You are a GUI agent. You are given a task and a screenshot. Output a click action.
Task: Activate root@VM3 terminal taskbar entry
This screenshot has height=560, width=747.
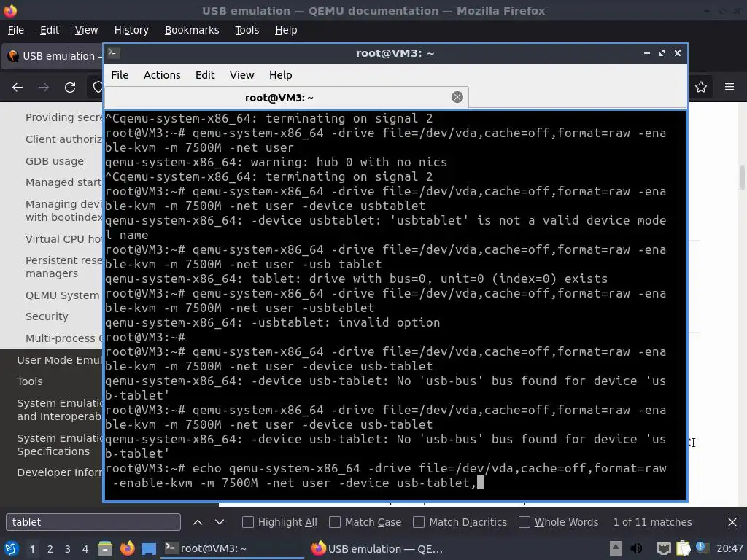coord(233,548)
